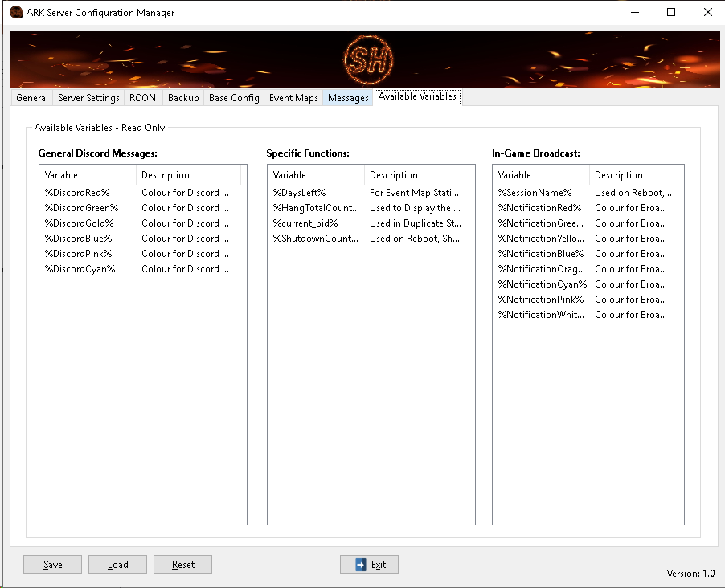The height and width of the screenshot is (588, 725).
Task: Click the SH flaming logo in banner
Action: coord(366,60)
